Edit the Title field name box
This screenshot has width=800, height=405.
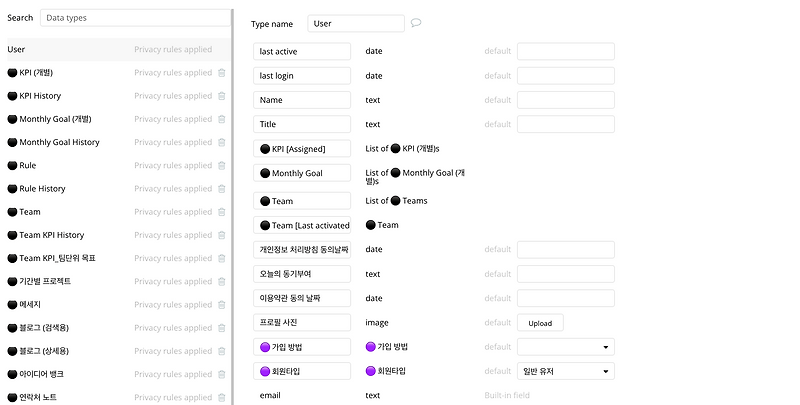(302, 124)
